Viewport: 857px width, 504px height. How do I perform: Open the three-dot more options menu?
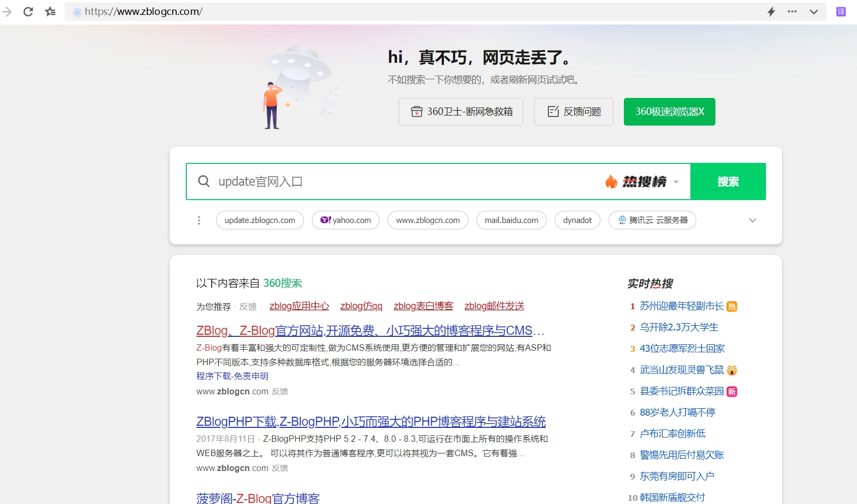click(x=793, y=12)
